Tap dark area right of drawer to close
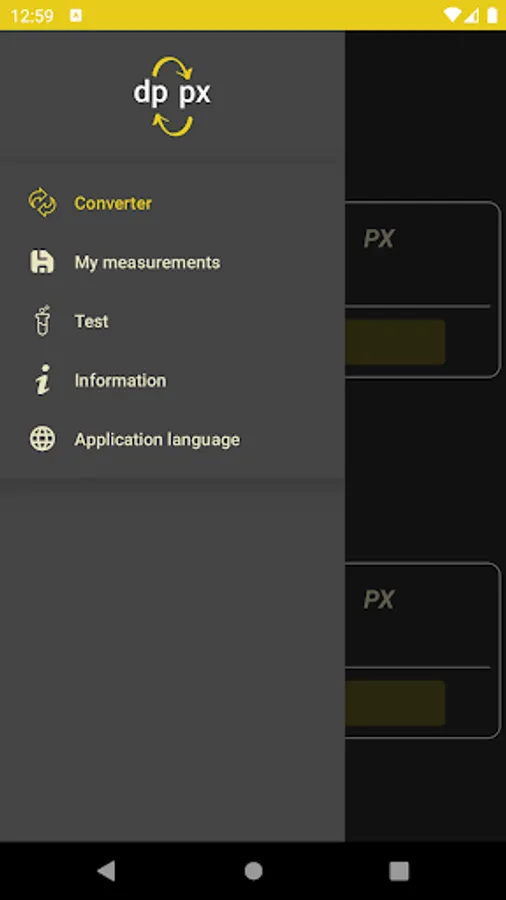Screen dimensions: 506x900 [x=425, y=471]
